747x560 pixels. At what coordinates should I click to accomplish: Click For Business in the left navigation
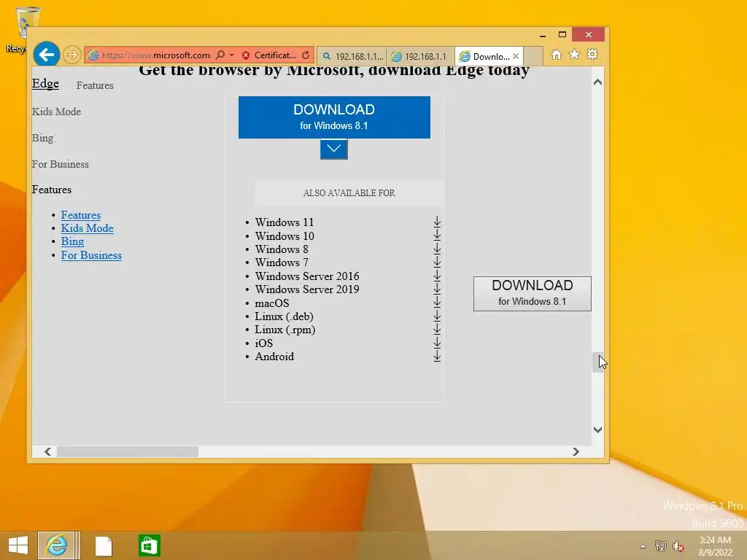[x=60, y=164]
